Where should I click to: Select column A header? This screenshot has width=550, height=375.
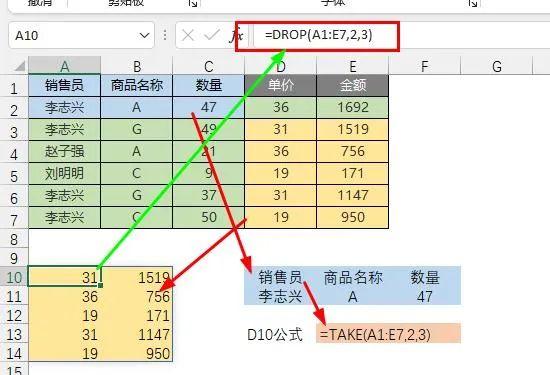coord(65,66)
